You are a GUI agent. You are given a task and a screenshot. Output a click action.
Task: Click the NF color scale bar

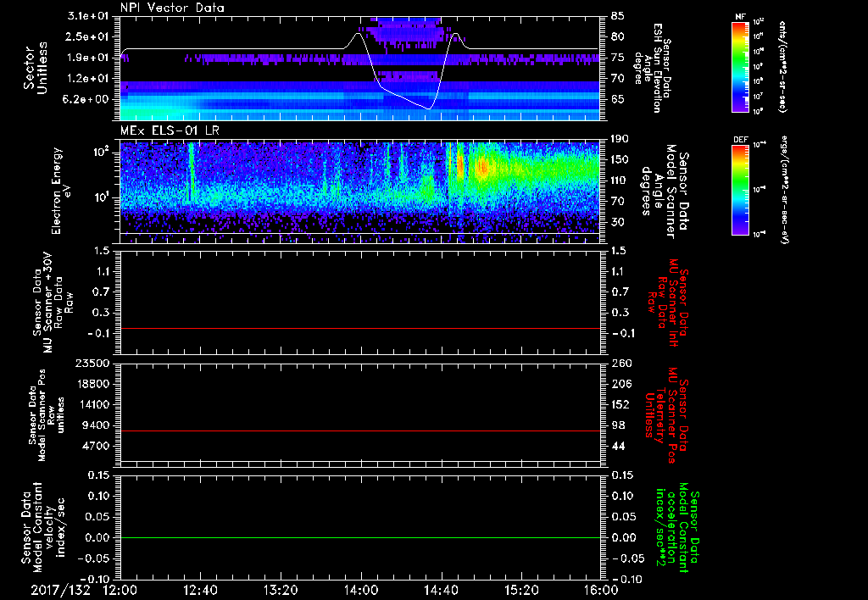(741, 66)
